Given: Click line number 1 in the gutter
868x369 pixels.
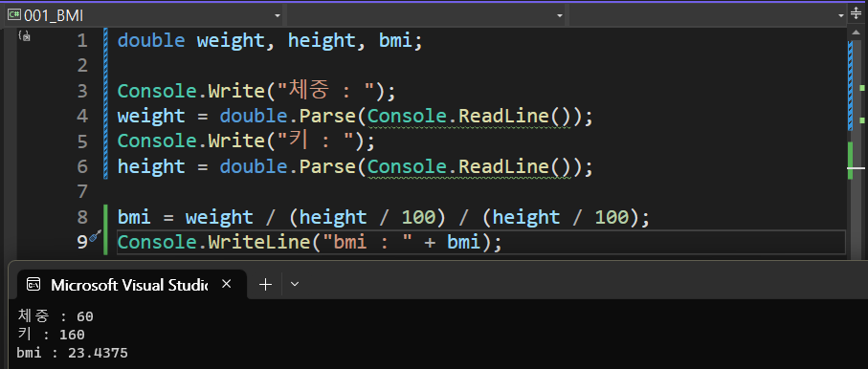Looking at the screenshot, I should click(82, 41).
